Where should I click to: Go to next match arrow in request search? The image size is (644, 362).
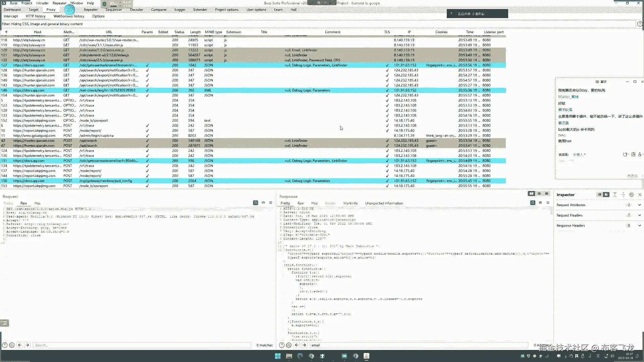pos(28,345)
